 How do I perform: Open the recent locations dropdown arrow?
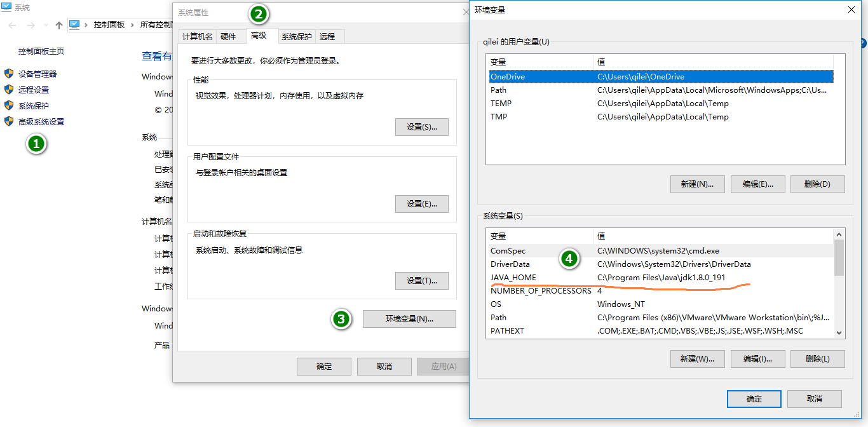coord(46,25)
